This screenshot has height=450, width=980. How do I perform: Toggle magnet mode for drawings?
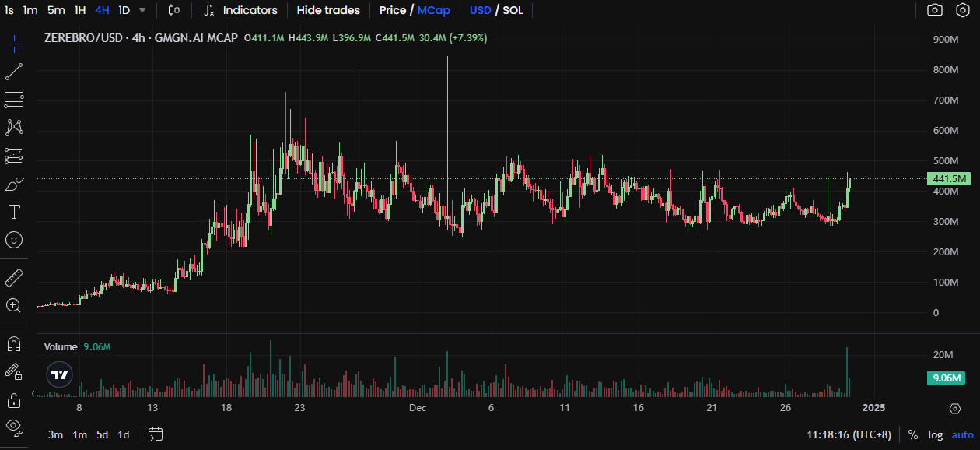coord(14,343)
